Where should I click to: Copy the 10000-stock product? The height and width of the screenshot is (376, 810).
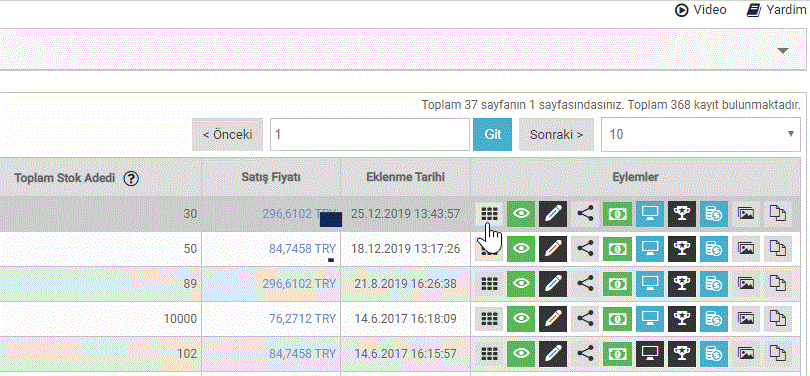click(777, 319)
